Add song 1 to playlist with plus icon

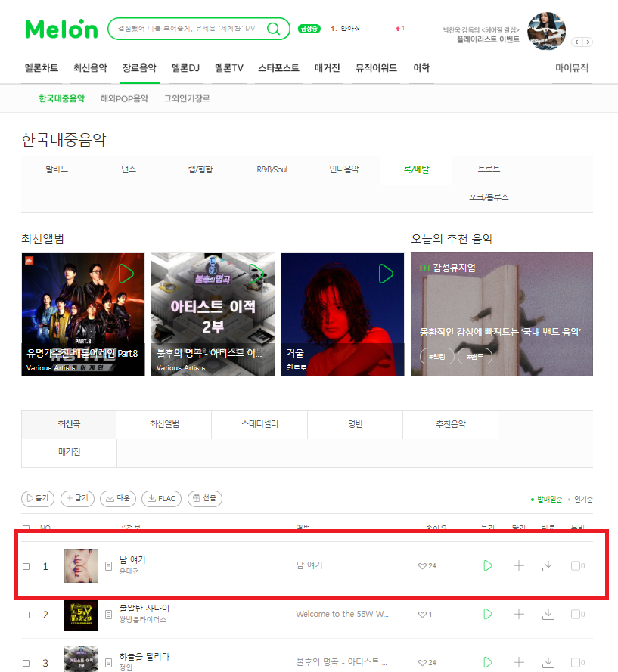coord(518,565)
